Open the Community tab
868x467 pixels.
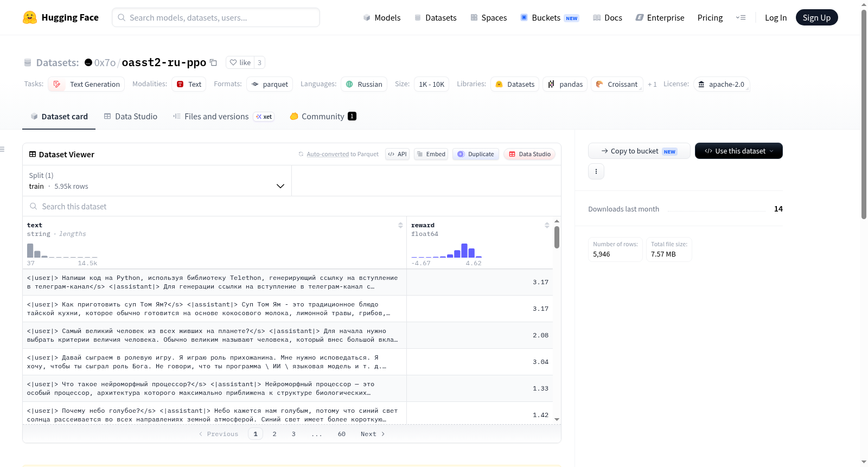click(323, 117)
